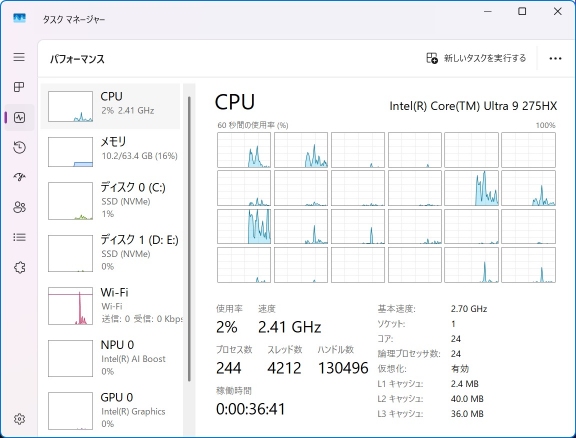Viewport: 576px width, 438px height.
Task: Open the App history icon
Action: pos(19,147)
